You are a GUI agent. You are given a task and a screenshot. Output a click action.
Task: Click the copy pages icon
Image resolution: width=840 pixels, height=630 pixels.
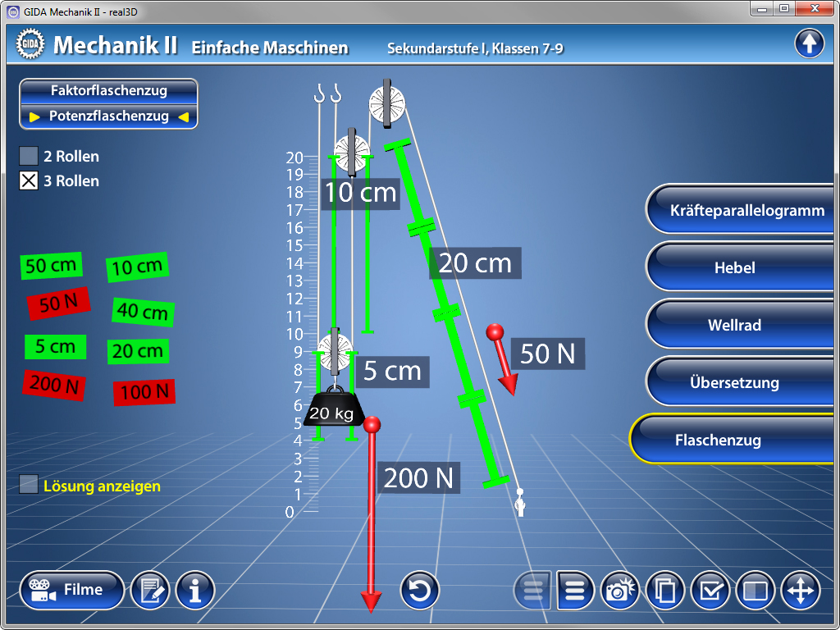(665, 590)
